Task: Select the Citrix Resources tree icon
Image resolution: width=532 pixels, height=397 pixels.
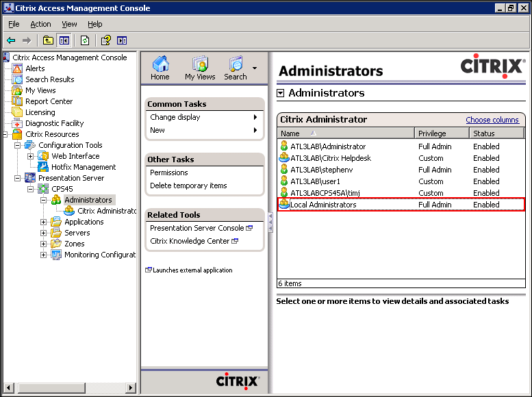Action: pos(17,134)
